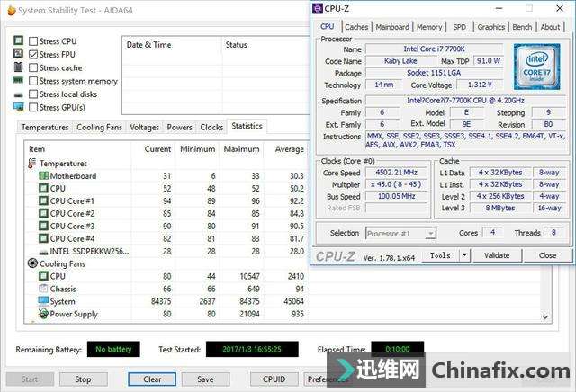Switch to the Cooling Fans tab
This screenshot has height=392, width=576.
point(99,128)
